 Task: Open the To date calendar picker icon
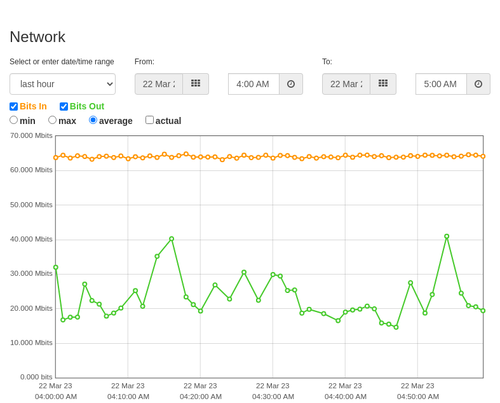pyautogui.click(x=383, y=84)
